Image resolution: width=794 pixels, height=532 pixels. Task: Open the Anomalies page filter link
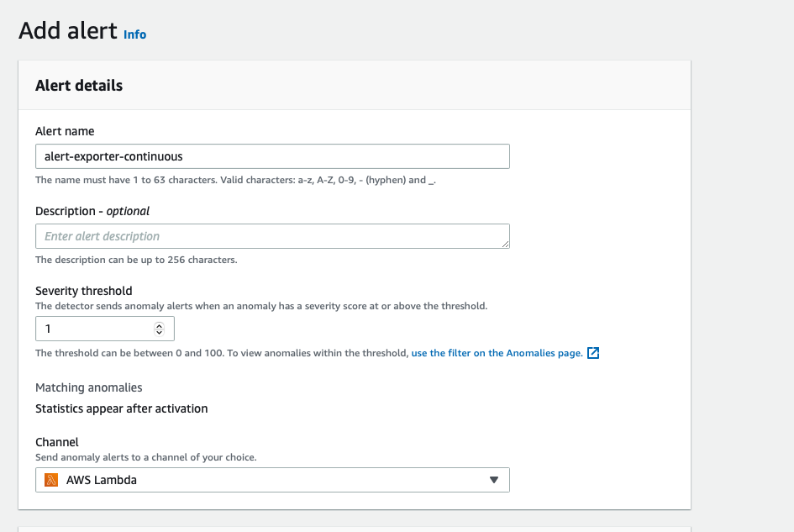497,353
